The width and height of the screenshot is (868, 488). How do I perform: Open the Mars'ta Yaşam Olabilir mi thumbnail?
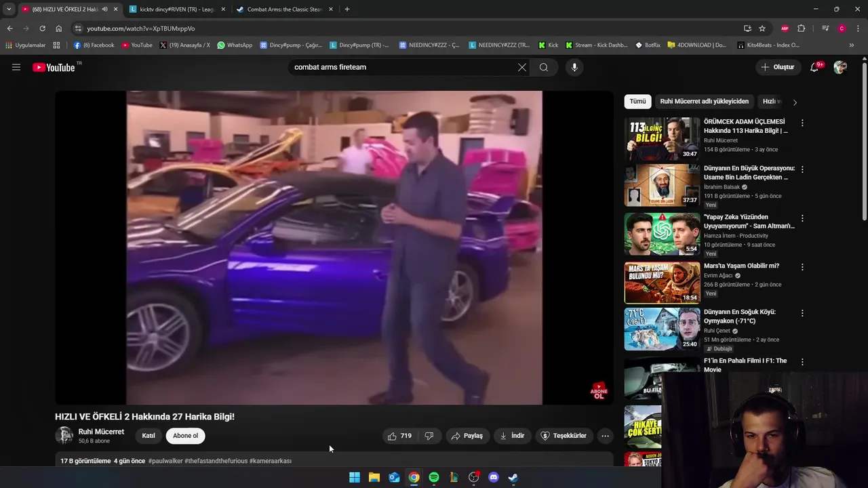tap(662, 283)
